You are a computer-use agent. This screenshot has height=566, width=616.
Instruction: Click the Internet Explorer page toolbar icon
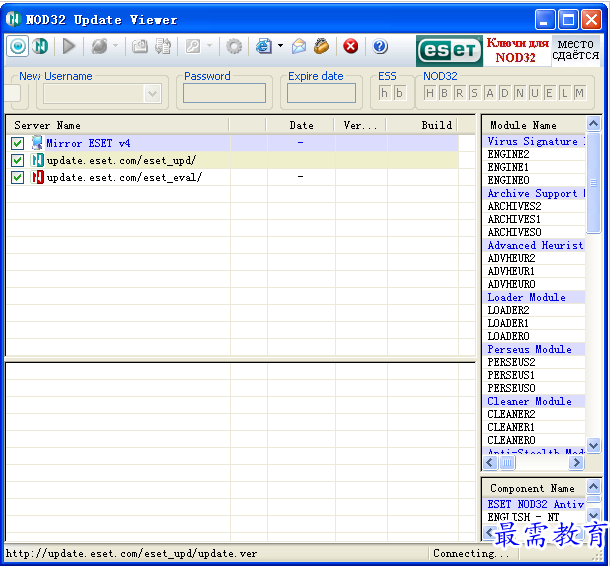tap(264, 46)
